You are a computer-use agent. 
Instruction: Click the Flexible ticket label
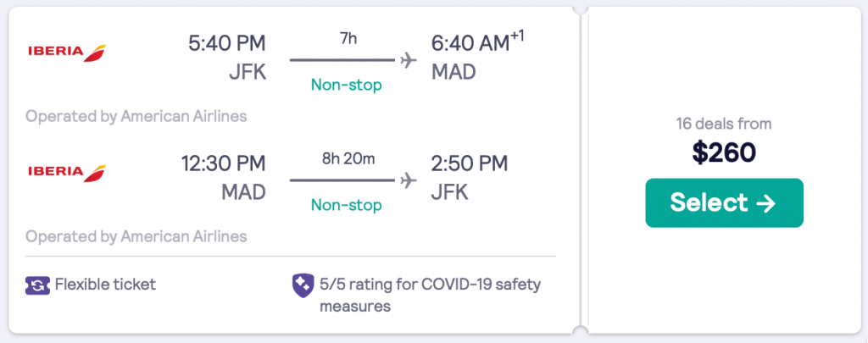[x=105, y=285]
